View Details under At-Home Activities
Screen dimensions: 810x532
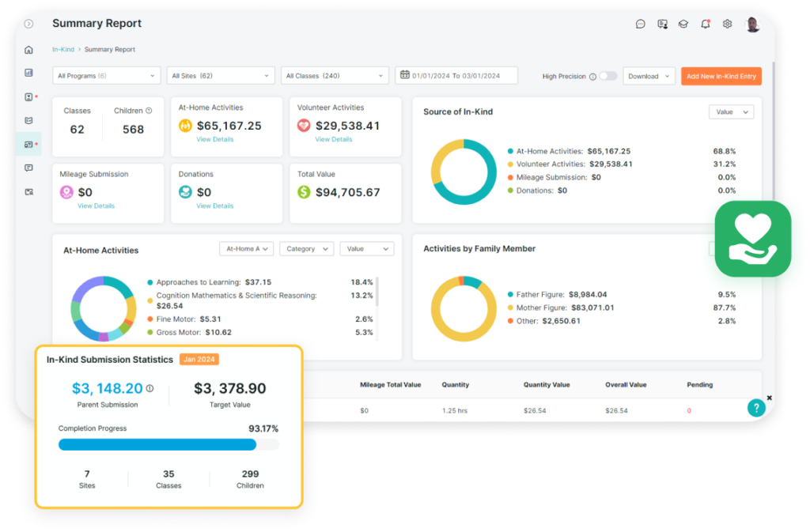(x=215, y=139)
